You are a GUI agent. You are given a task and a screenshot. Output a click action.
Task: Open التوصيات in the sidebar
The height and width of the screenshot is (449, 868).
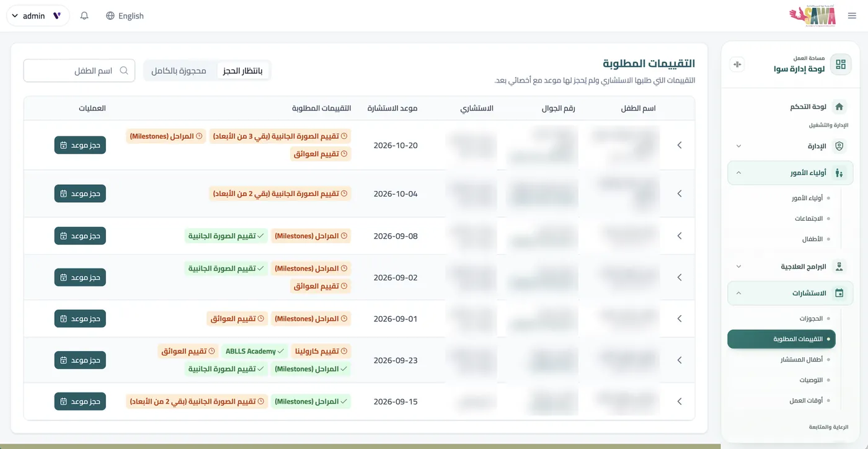click(811, 380)
